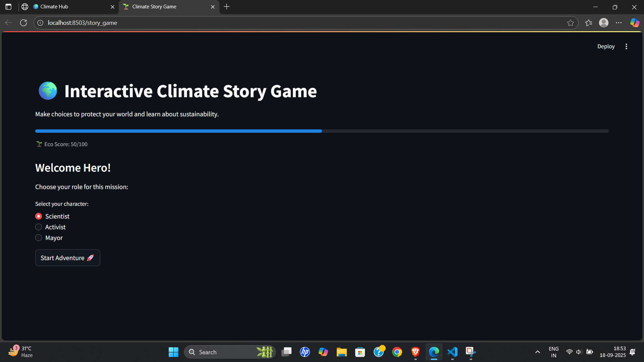Open the Favorites list icon
644x362 pixels.
coord(589,23)
